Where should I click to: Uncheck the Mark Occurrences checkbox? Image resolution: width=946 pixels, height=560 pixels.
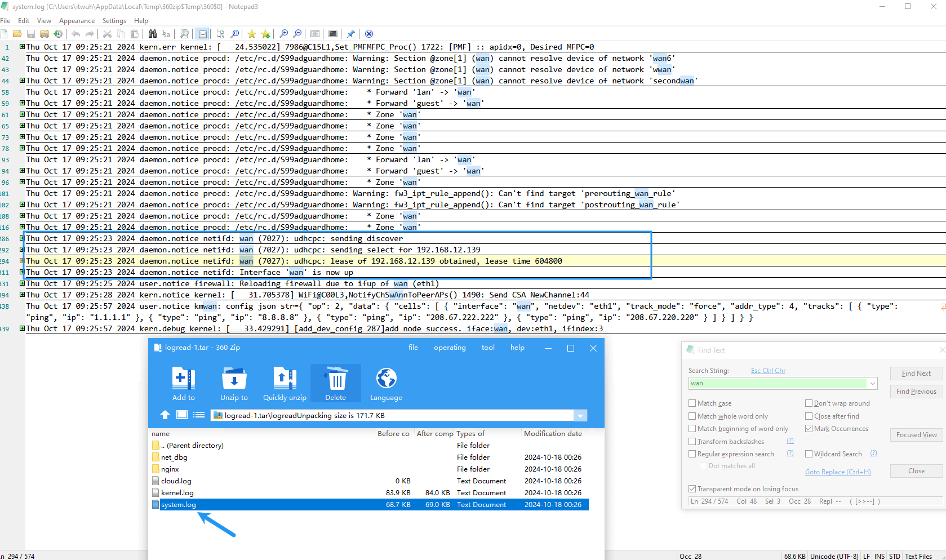(x=809, y=429)
